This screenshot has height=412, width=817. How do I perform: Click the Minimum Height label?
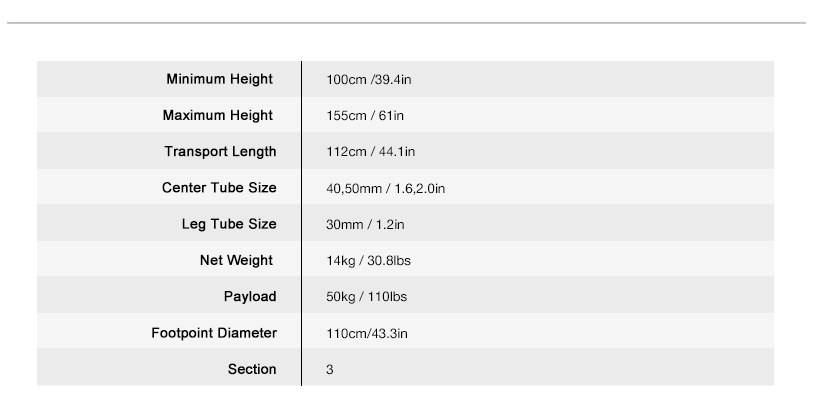[219, 79]
